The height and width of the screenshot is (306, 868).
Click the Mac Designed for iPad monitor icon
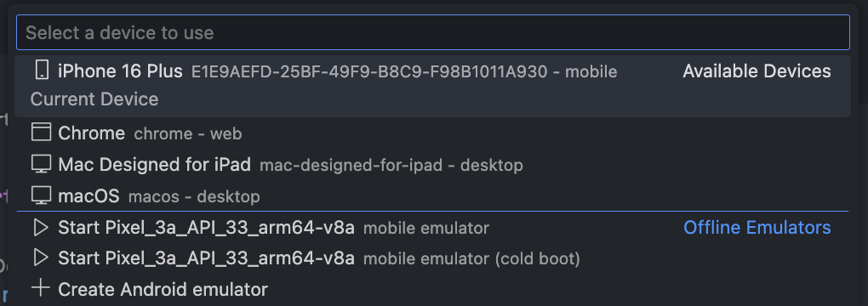point(41,164)
